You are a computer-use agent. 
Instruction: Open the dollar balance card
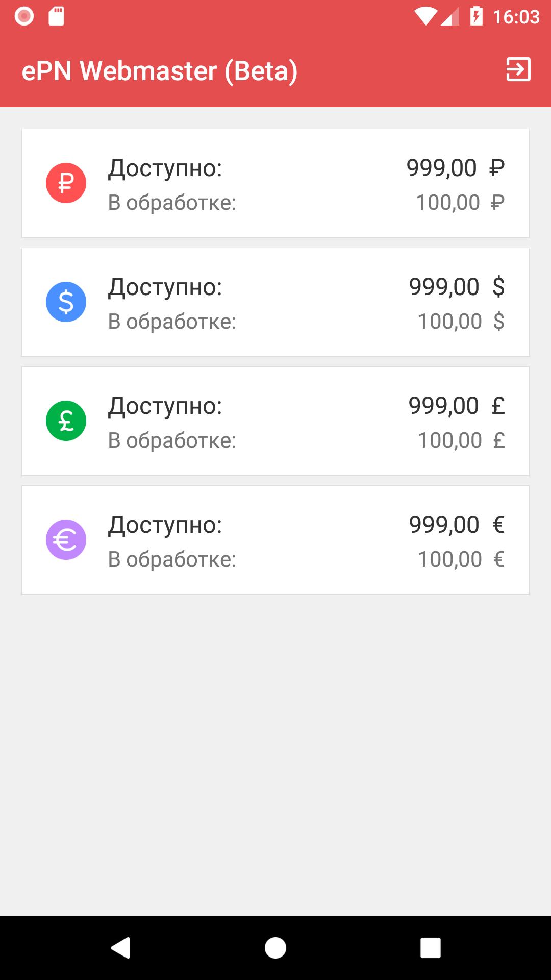pos(275,302)
